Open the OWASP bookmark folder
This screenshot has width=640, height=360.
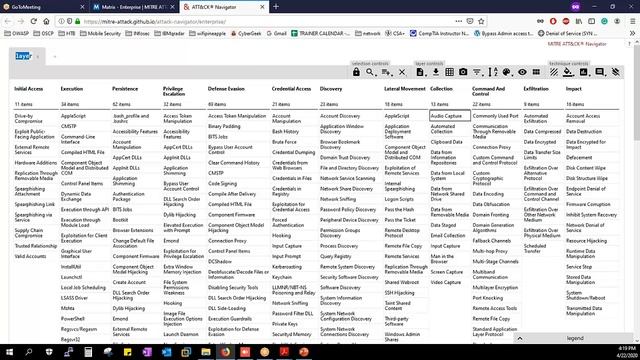point(17,33)
